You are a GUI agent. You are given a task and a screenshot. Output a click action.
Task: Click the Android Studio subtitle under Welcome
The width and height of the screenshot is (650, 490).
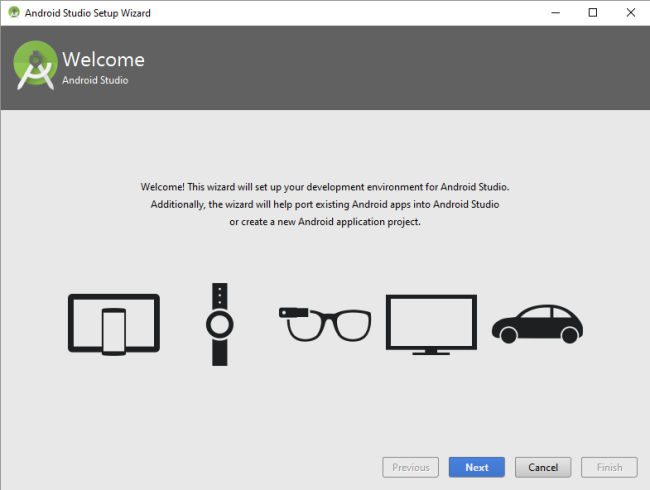[x=95, y=80]
